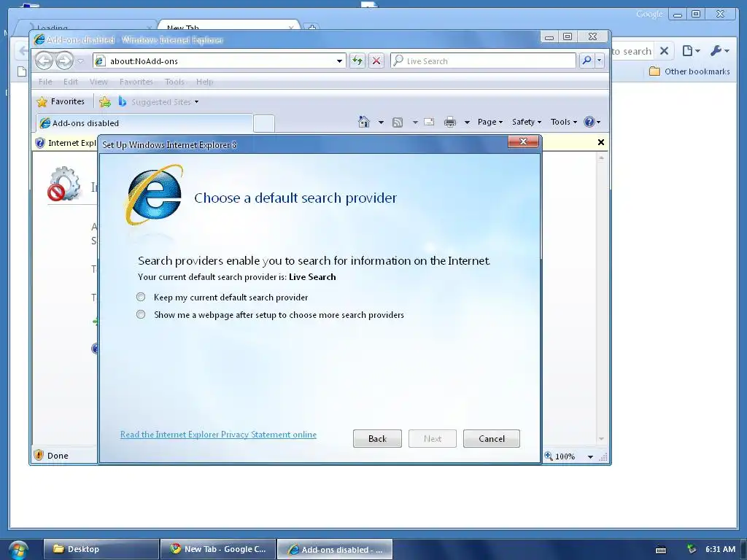
Task: Open the Safety menu in command bar
Action: click(x=527, y=122)
